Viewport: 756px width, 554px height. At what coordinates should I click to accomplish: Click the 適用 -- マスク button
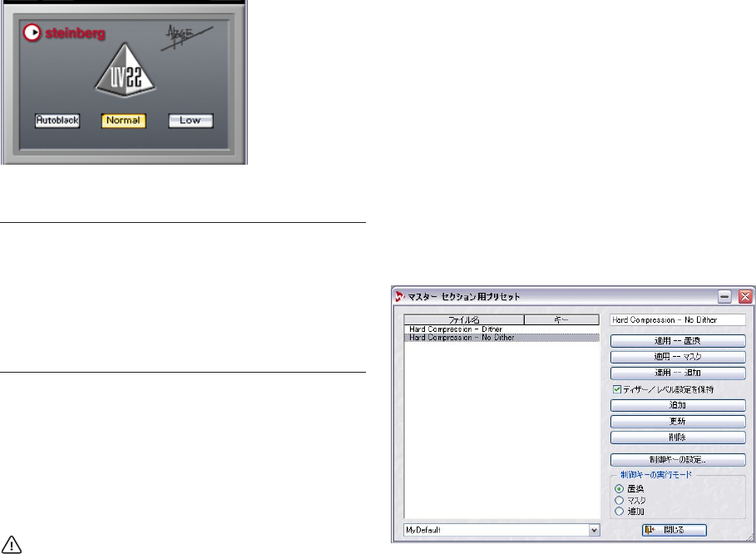click(x=678, y=357)
